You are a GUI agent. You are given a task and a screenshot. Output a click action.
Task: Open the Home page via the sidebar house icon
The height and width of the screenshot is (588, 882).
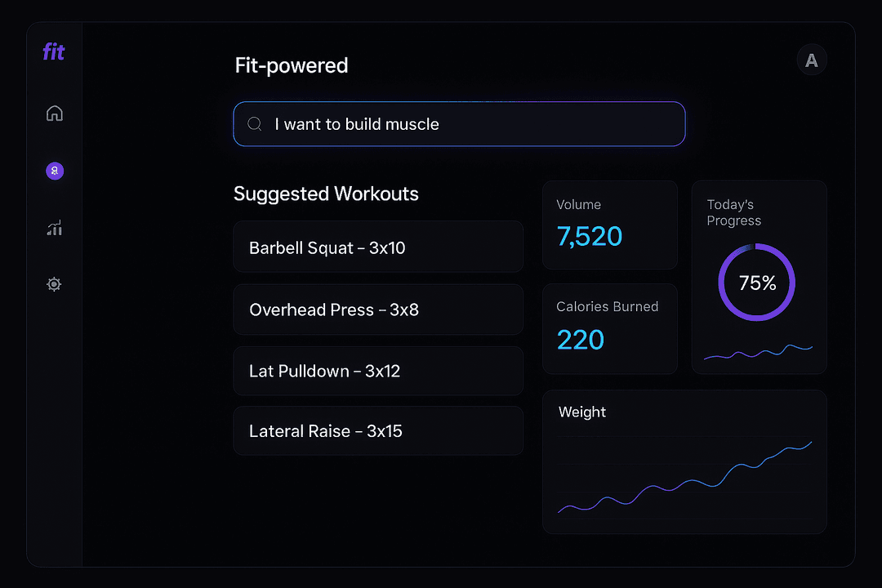(x=54, y=113)
